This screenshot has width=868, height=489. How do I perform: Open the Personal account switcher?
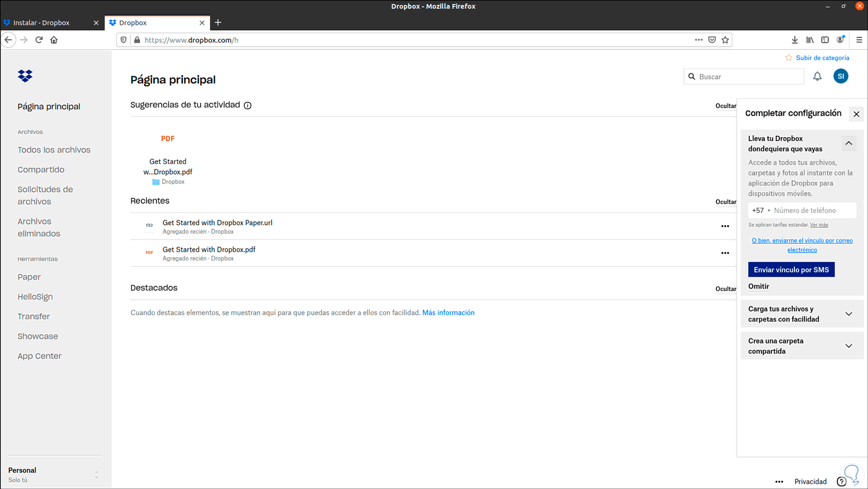pyautogui.click(x=55, y=475)
